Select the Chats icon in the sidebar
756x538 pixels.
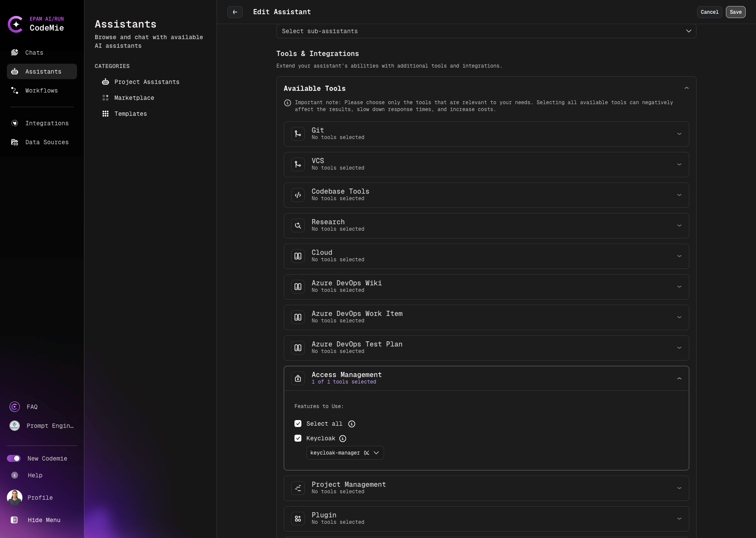point(14,53)
